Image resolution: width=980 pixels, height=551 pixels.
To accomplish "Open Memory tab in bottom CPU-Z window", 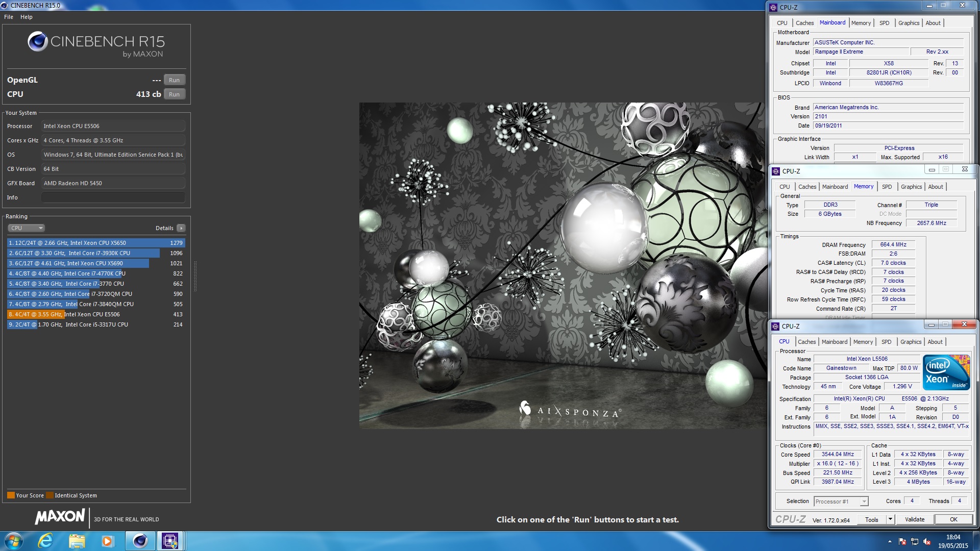I will [x=863, y=342].
